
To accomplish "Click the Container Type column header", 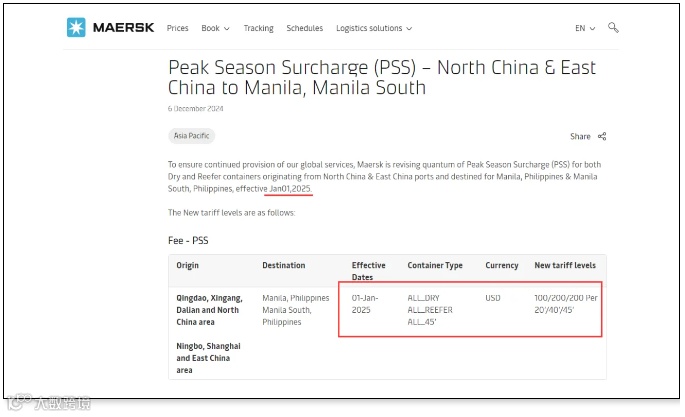I will click(x=435, y=265).
